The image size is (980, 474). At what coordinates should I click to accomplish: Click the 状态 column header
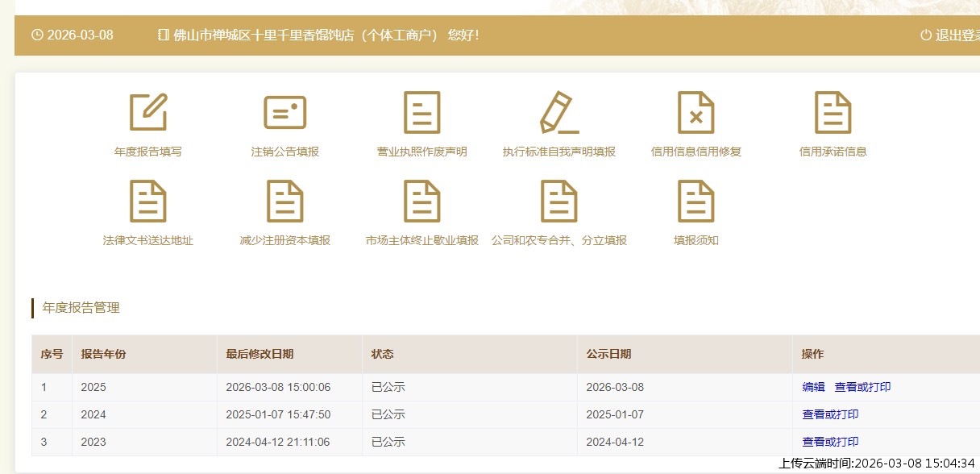coord(382,354)
